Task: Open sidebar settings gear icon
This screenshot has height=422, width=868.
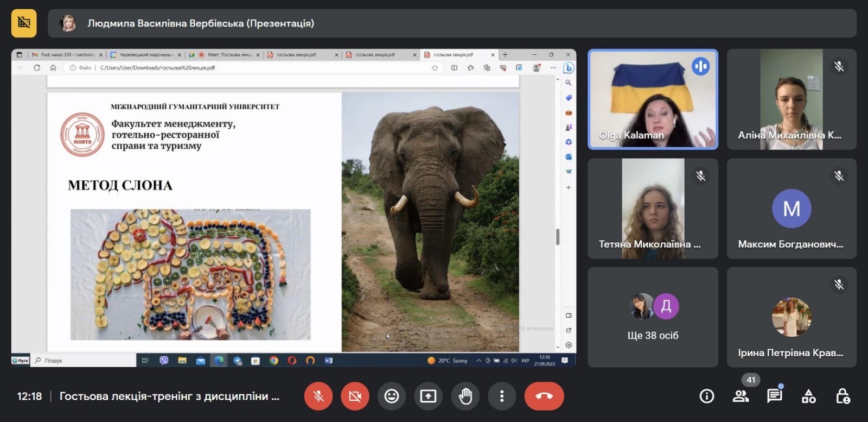Action: [x=569, y=345]
